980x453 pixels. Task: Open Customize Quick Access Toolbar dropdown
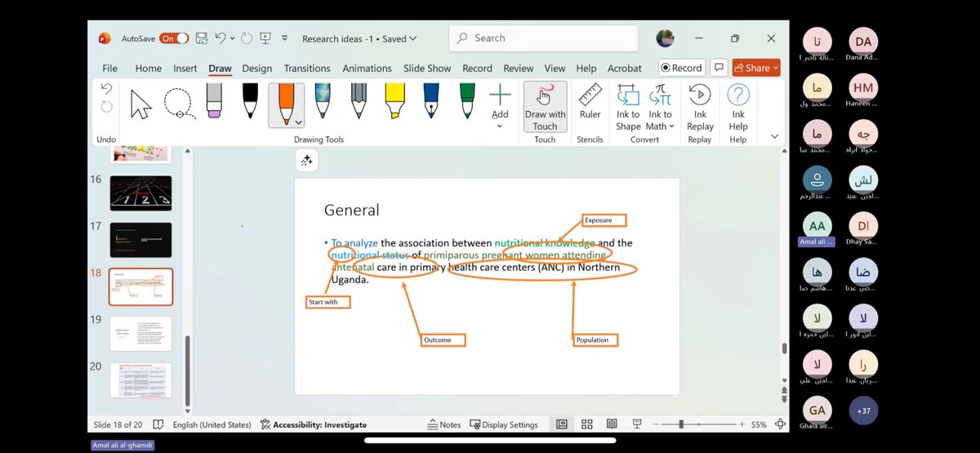[x=284, y=38]
